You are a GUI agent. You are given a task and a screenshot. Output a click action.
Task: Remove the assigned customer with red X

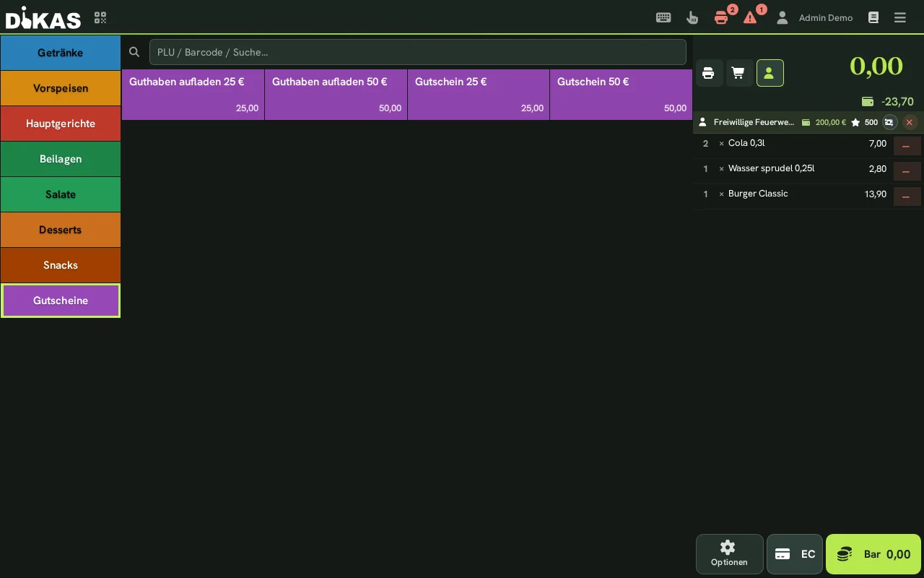pos(910,122)
